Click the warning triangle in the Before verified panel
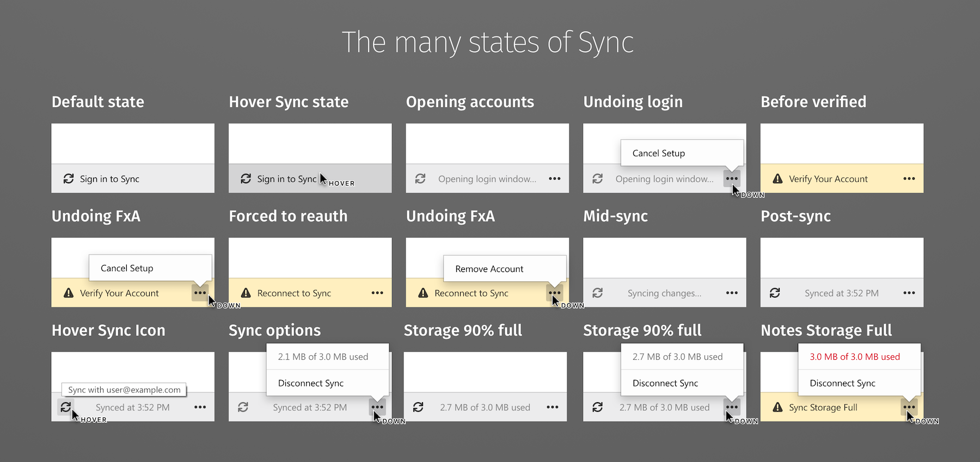This screenshot has height=462, width=980. point(777,178)
